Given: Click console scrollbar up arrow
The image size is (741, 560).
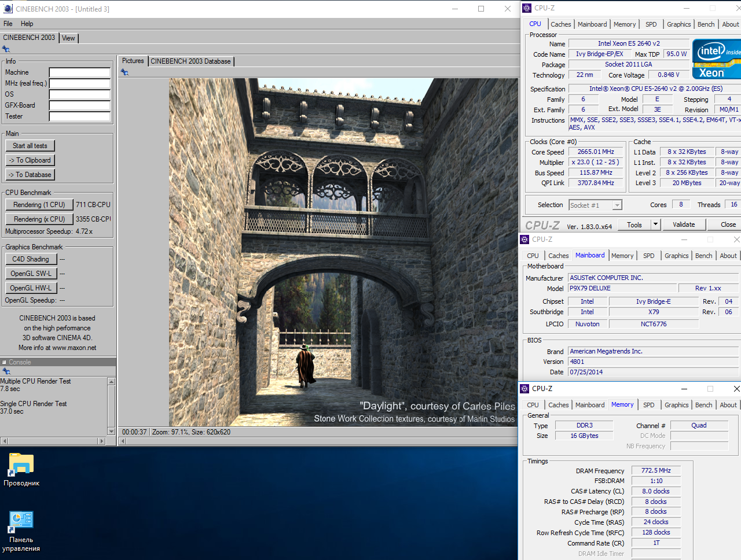Looking at the screenshot, I should (112, 381).
